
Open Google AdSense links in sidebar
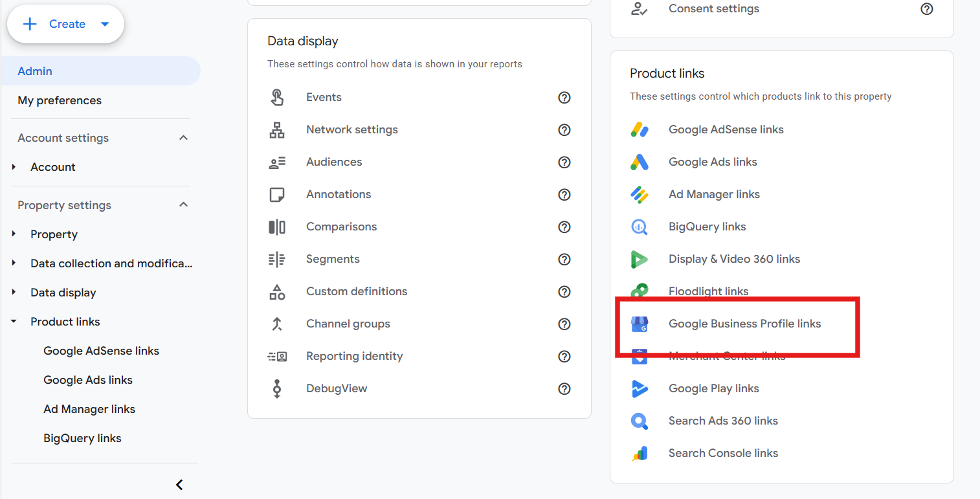pyautogui.click(x=101, y=351)
